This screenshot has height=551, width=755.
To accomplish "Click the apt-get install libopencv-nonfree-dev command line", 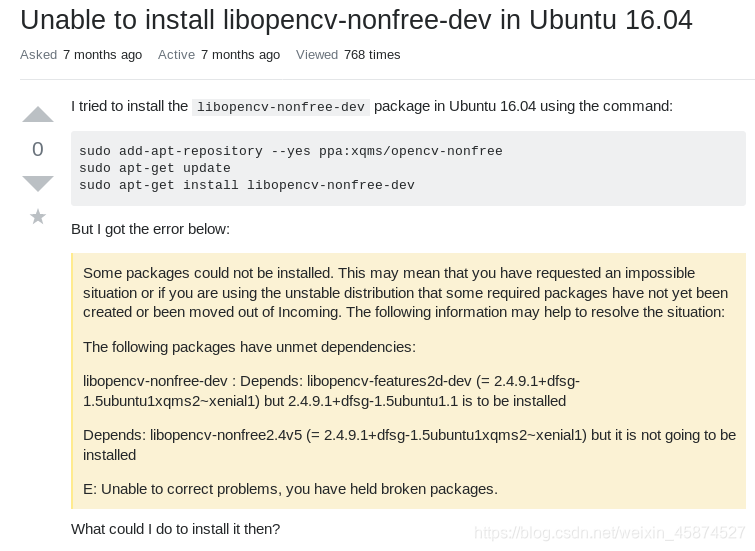I will [x=246, y=185].
